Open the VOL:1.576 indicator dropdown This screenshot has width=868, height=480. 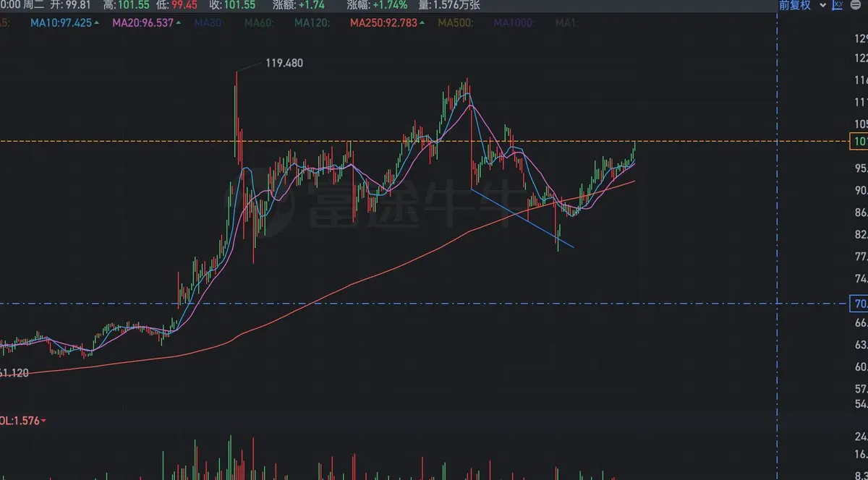click(23, 420)
